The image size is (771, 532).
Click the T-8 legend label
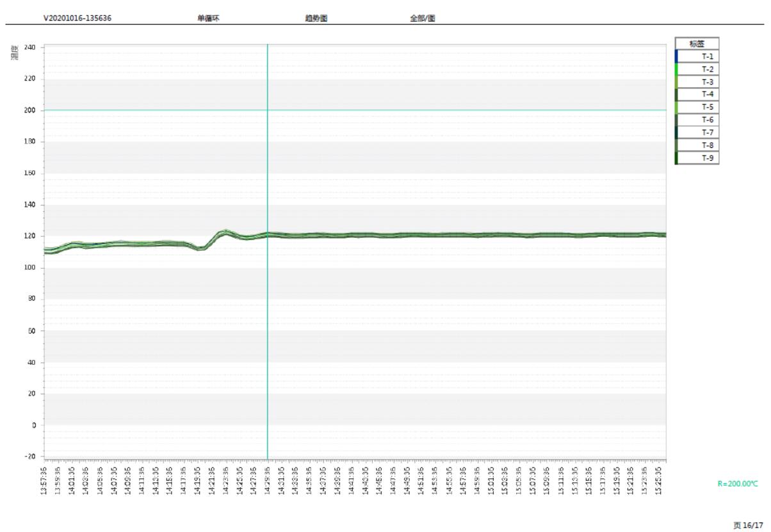(707, 145)
